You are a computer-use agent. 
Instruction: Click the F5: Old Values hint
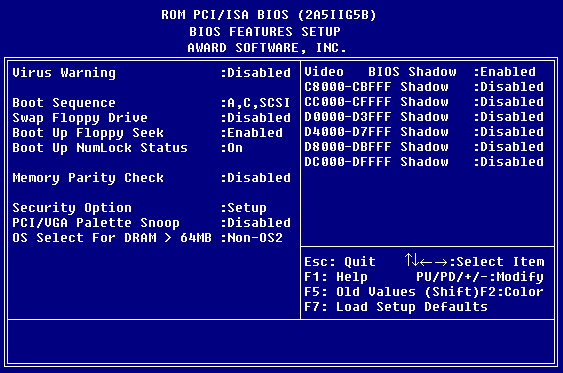360,292
